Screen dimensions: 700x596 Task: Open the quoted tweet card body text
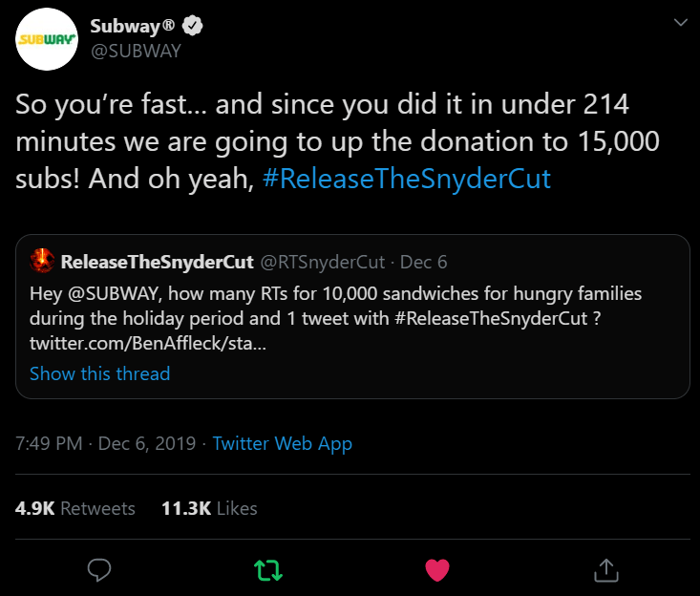point(335,304)
